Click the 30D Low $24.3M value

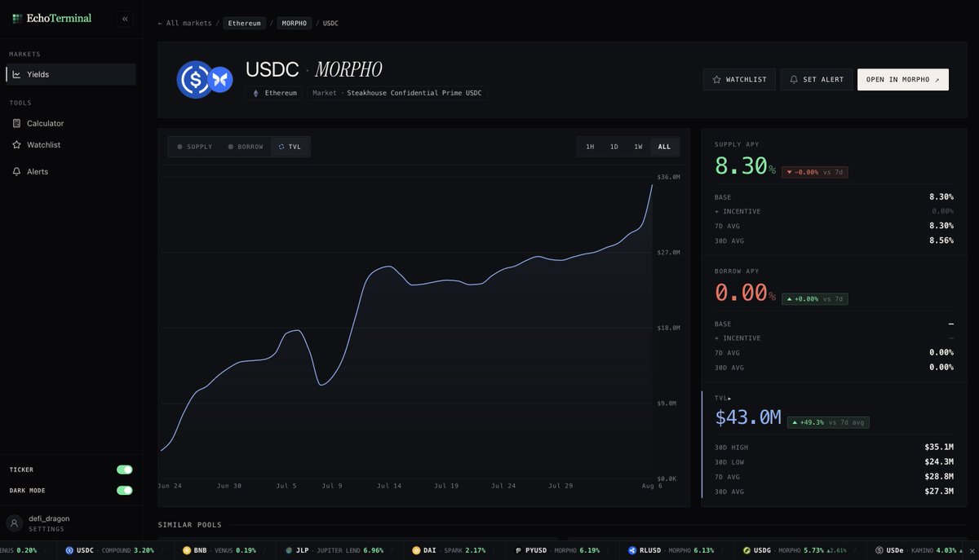(x=938, y=462)
